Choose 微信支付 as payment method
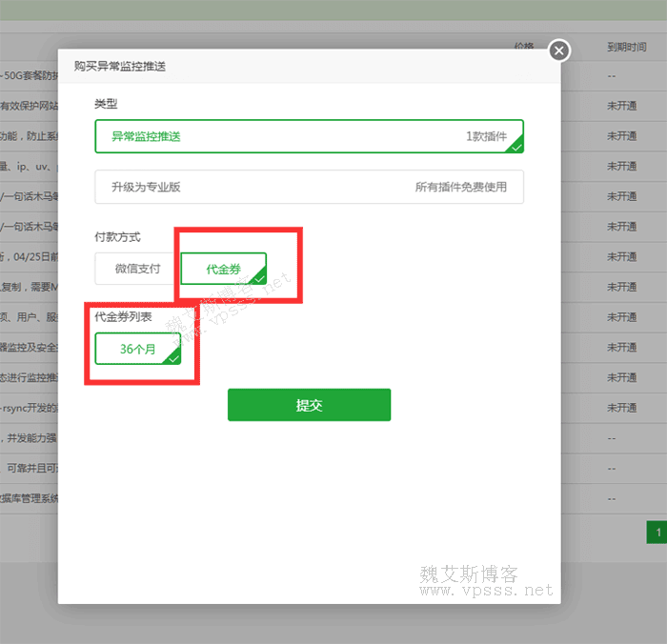 [x=137, y=269]
